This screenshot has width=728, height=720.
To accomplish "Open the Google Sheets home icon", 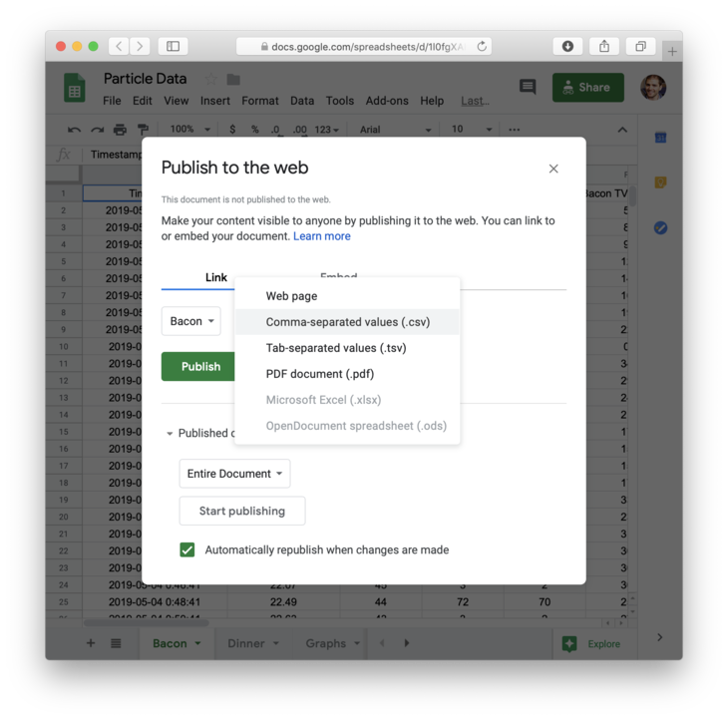I will (75, 88).
